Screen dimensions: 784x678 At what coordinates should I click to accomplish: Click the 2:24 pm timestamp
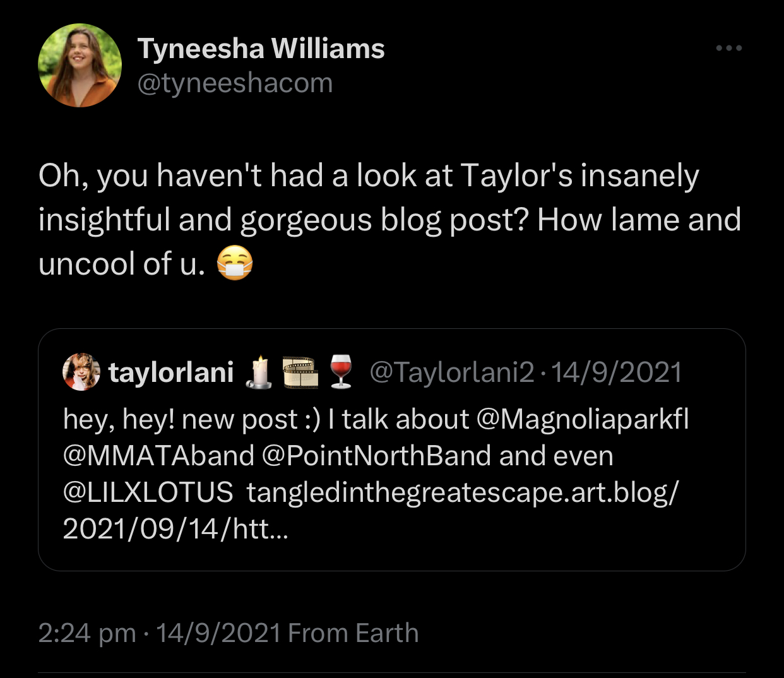click(x=86, y=633)
